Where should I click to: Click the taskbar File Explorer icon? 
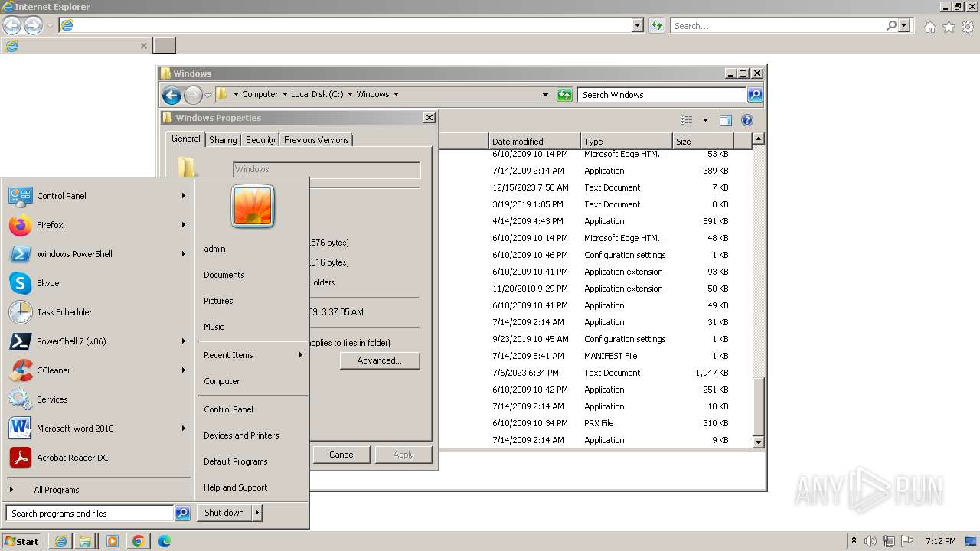click(x=85, y=541)
